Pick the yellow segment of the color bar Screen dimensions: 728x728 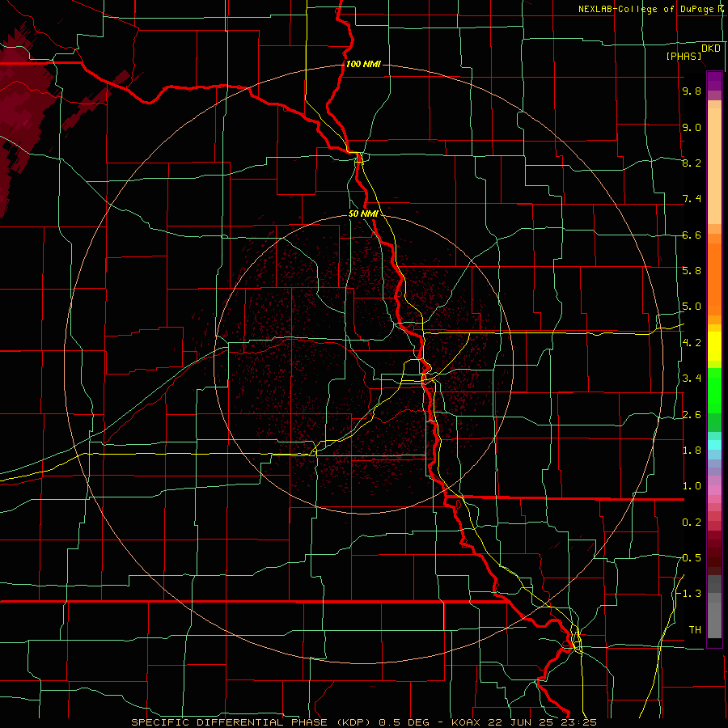coord(714,346)
